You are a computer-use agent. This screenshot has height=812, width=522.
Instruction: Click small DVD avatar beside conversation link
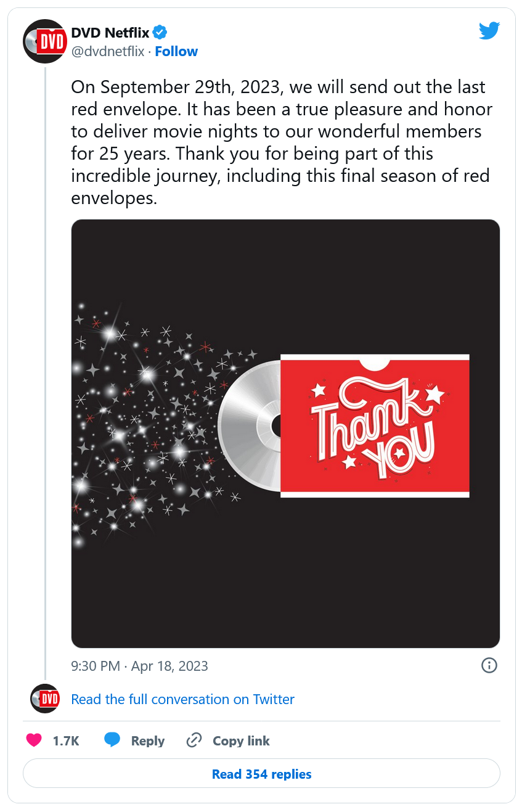pyautogui.click(x=45, y=699)
